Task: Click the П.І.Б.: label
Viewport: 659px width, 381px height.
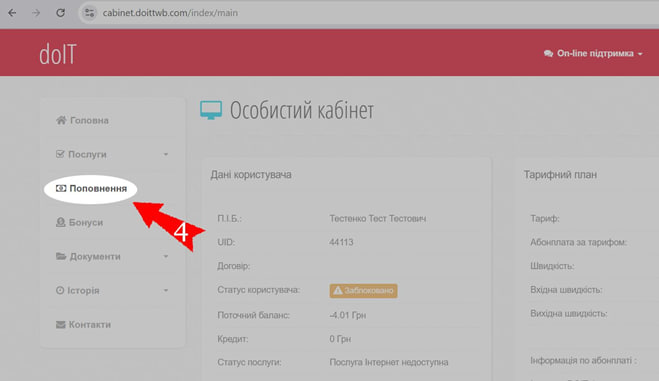Action: coord(229,219)
